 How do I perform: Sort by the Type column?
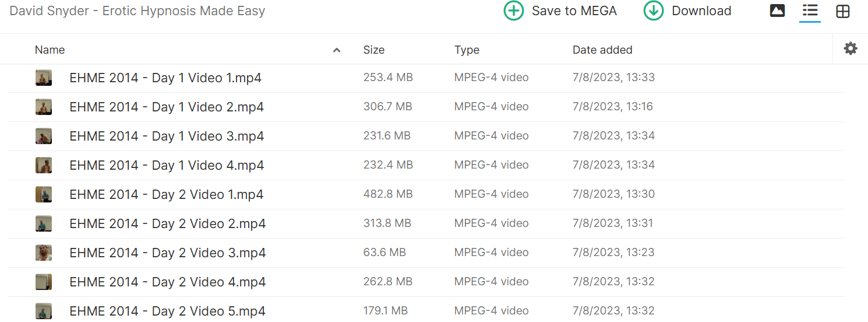(x=467, y=50)
